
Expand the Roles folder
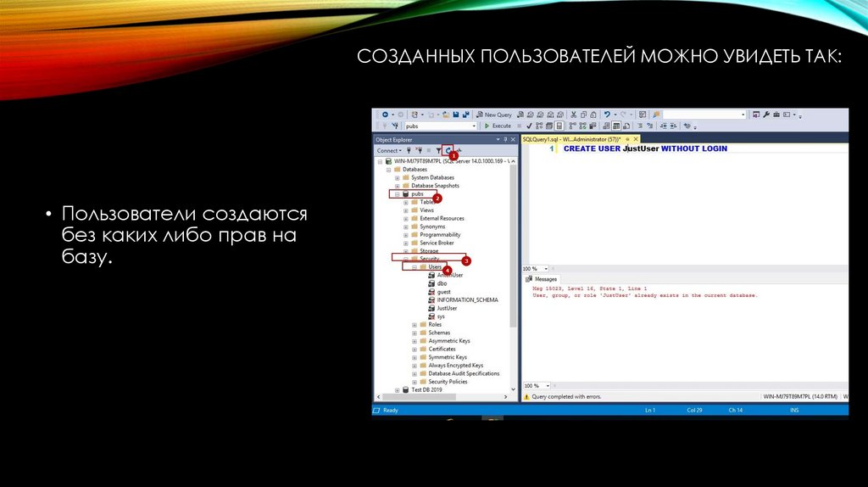coord(414,325)
